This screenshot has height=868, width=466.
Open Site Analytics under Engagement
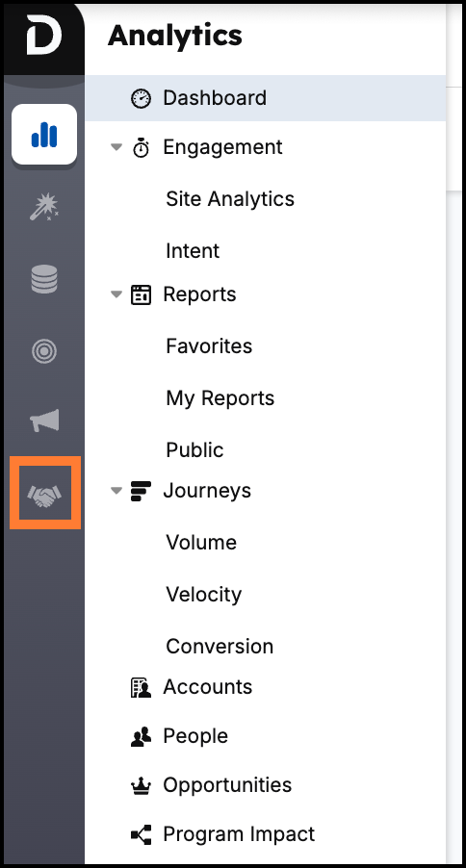tap(230, 199)
